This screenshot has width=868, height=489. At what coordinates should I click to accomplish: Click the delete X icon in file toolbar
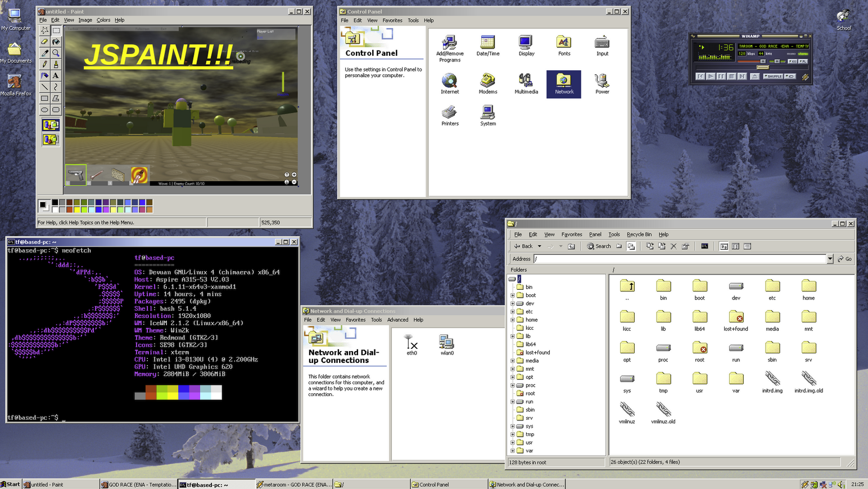pos(673,246)
